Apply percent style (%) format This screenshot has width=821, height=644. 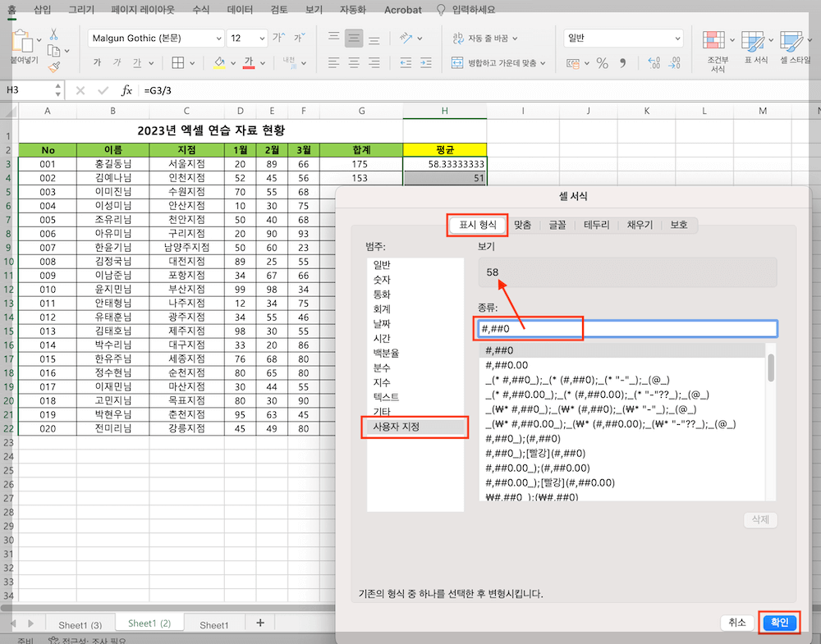[602, 63]
